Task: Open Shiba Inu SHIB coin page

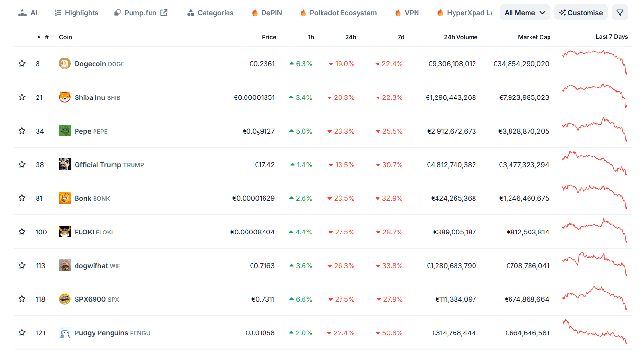Action: (x=97, y=97)
